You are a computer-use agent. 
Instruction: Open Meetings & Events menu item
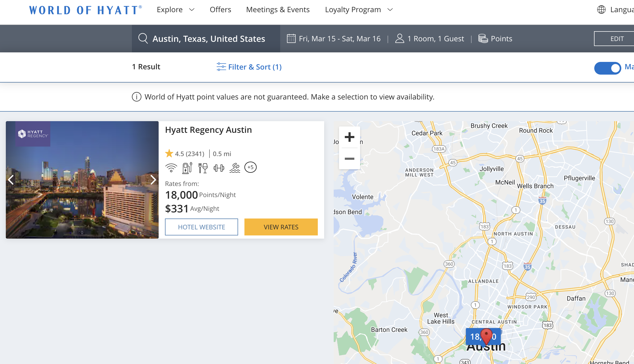coord(278,10)
